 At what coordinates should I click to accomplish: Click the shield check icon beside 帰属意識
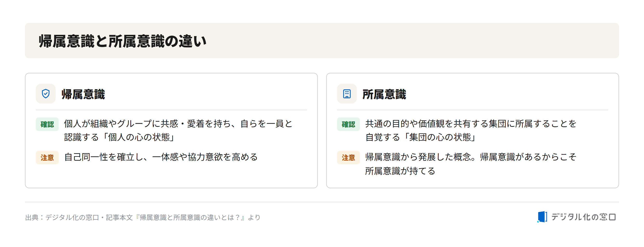46,94
